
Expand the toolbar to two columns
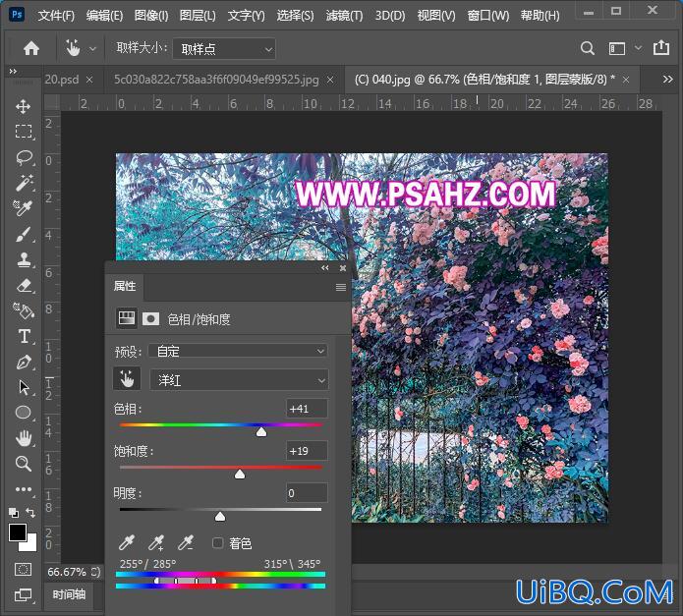pos(13,71)
